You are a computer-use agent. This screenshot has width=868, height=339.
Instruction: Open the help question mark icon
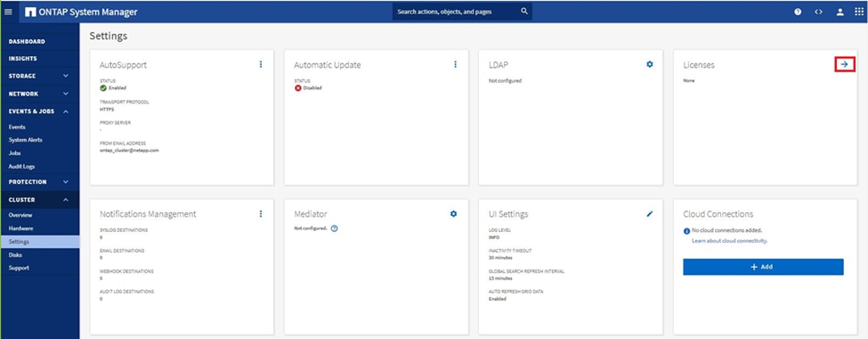798,12
